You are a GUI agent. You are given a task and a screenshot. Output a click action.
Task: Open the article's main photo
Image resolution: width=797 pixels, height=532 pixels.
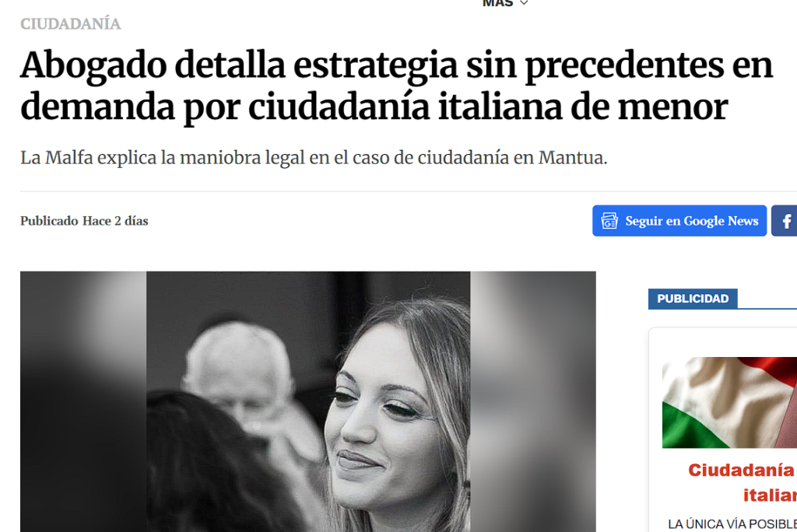pyautogui.click(x=308, y=401)
